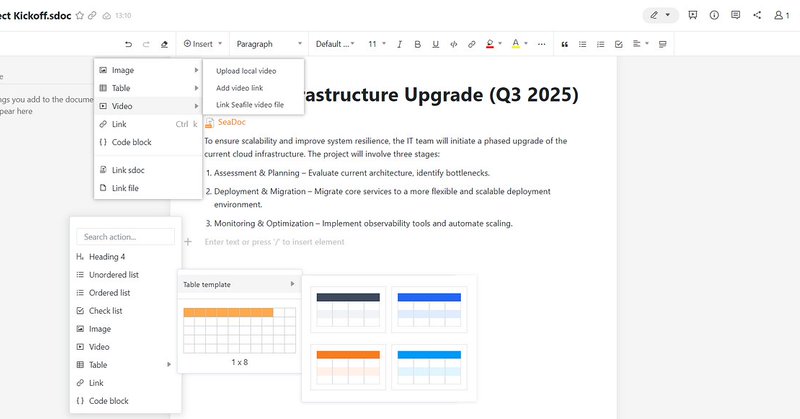
Task: Select Video in the Insert menu
Action: 148,106
